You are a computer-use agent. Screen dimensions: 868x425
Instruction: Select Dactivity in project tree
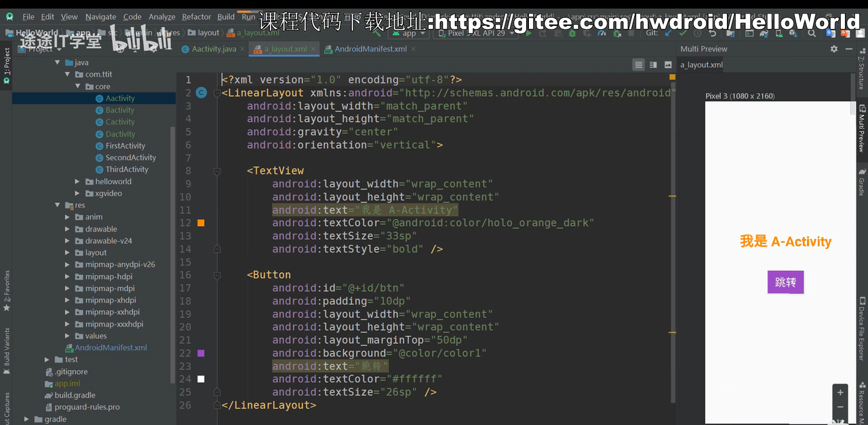pyautogui.click(x=120, y=134)
